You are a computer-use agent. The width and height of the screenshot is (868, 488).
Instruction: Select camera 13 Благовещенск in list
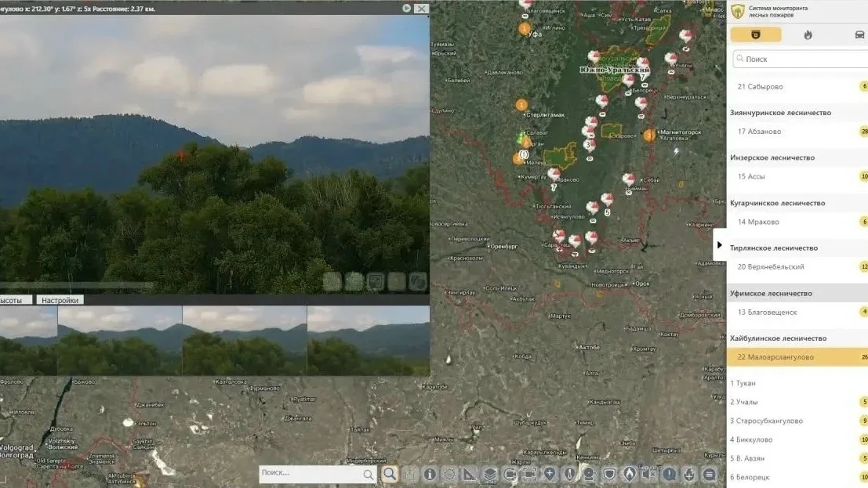[x=797, y=312]
